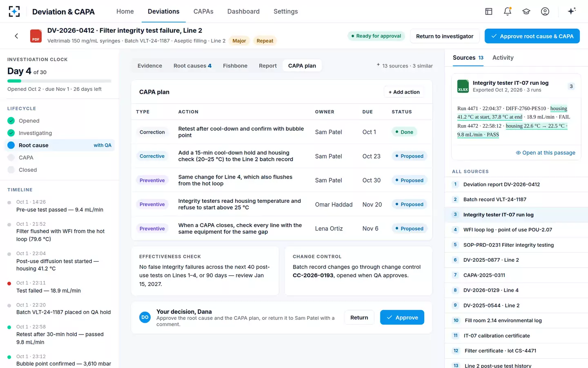The width and height of the screenshot is (588, 368).
Task: Open notifications bell
Action: (508, 11)
